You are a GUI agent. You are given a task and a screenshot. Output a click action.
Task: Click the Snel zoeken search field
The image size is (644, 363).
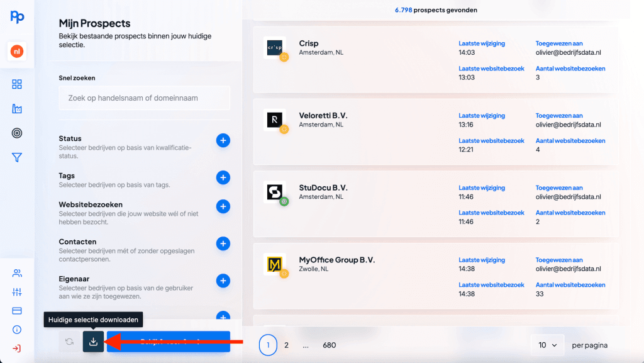[x=145, y=98]
